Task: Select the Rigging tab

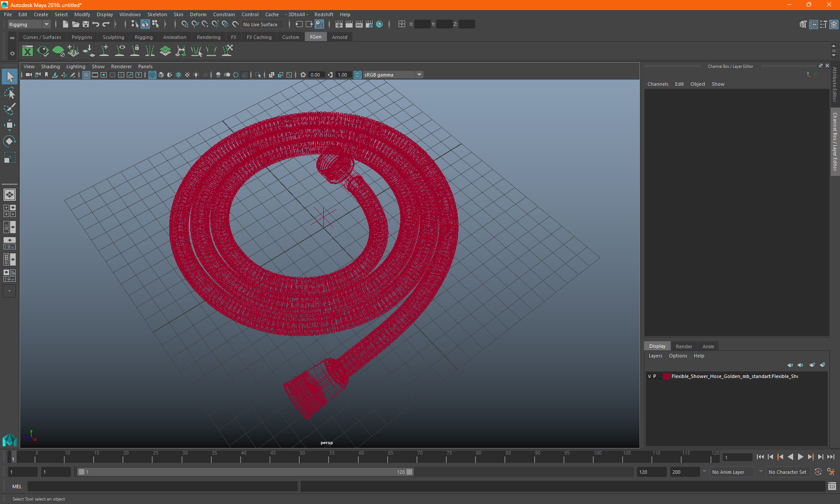Action: 143,37
